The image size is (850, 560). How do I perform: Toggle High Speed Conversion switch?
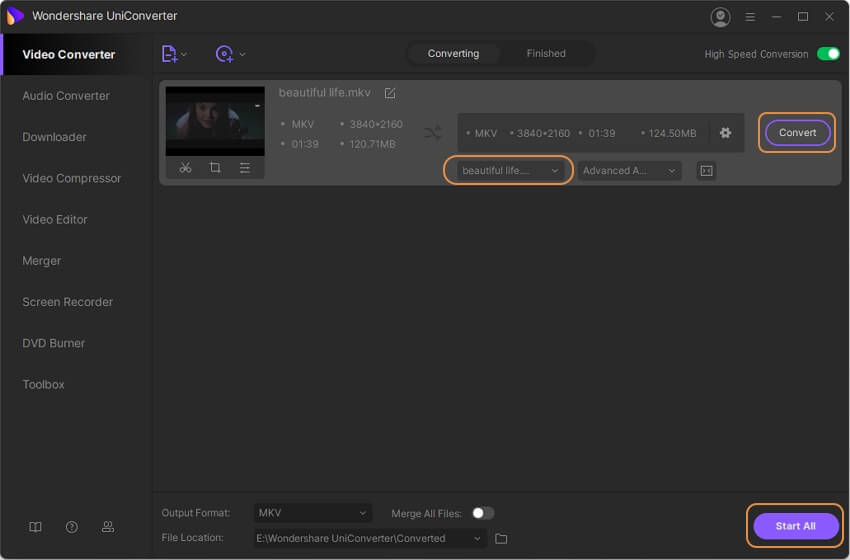click(x=828, y=54)
